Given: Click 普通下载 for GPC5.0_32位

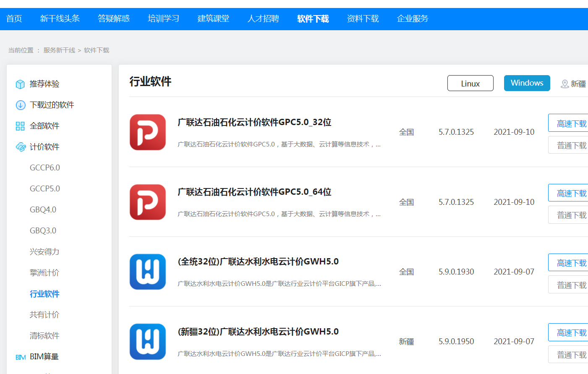Looking at the screenshot, I should coord(568,145).
